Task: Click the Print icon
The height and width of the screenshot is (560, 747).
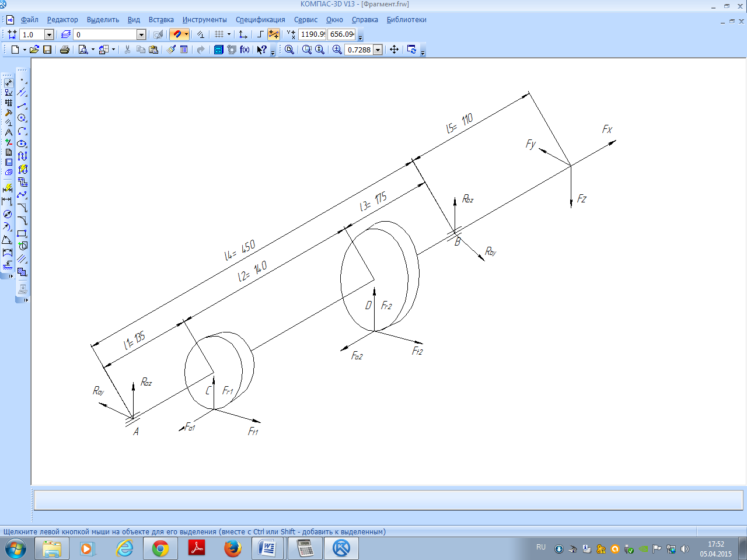Action: click(65, 50)
